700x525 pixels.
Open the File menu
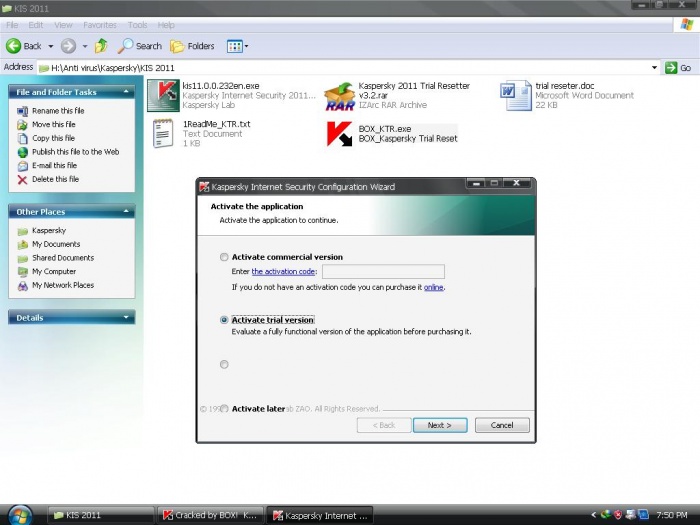12,25
